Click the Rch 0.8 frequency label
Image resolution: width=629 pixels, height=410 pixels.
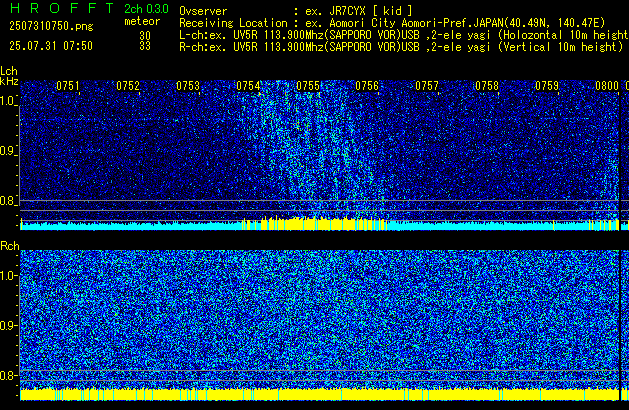pyautogui.click(x=8, y=375)
